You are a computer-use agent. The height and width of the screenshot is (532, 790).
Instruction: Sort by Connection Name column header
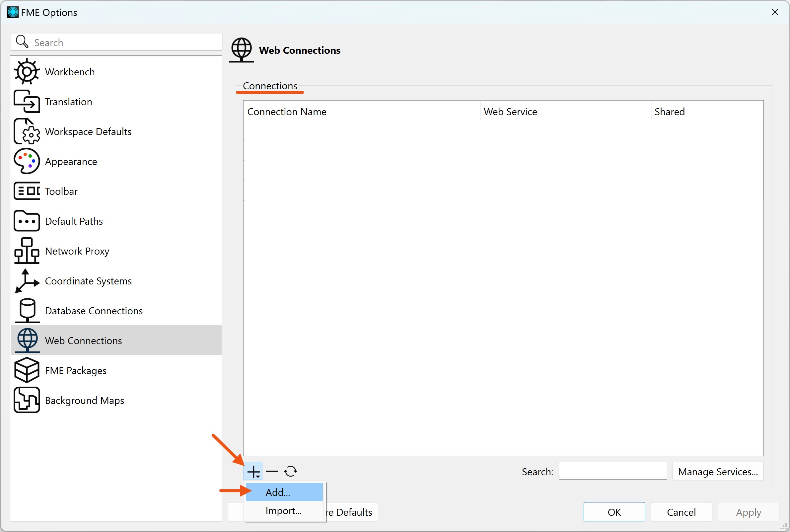(362, 112)
